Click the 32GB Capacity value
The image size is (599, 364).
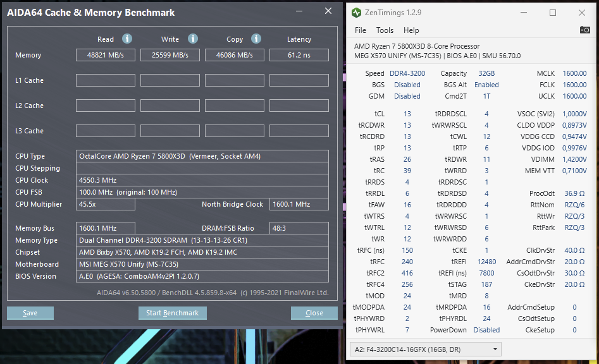(x=486, y=73)
